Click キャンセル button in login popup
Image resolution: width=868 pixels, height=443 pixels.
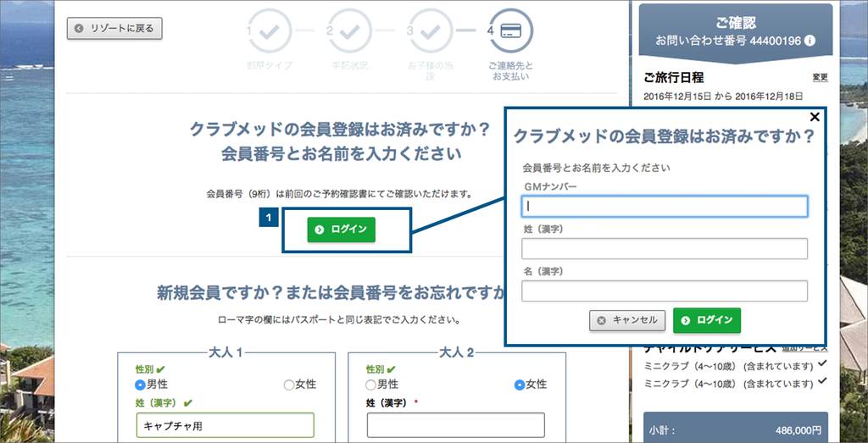coord(627,320)
